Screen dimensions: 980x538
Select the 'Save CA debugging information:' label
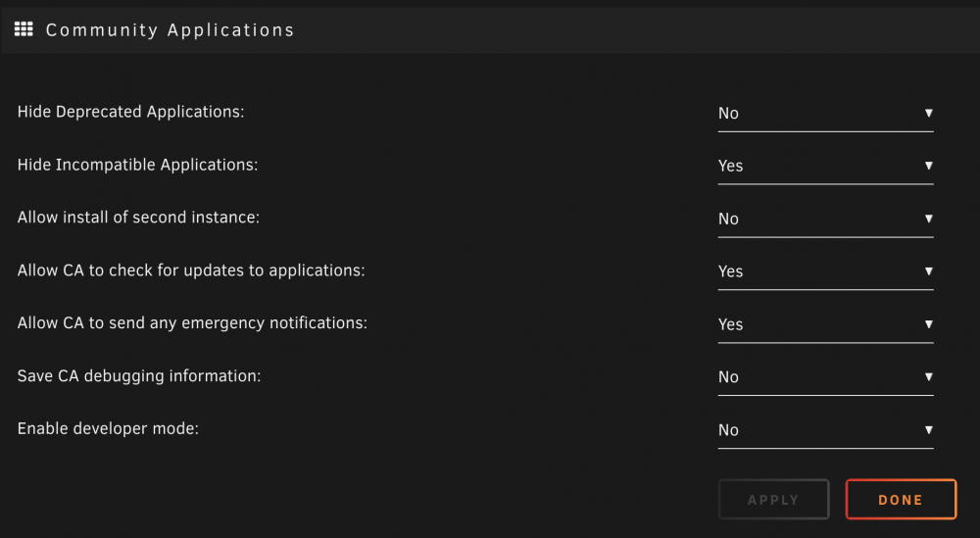click(x=139, y=376)
